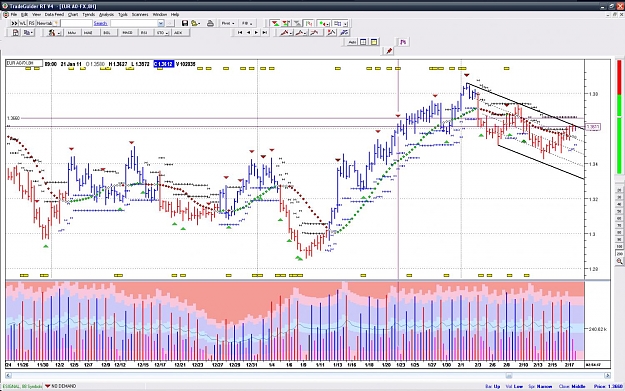
Task: Click the trend channel with red dot icon
Action: click(332, 33)
